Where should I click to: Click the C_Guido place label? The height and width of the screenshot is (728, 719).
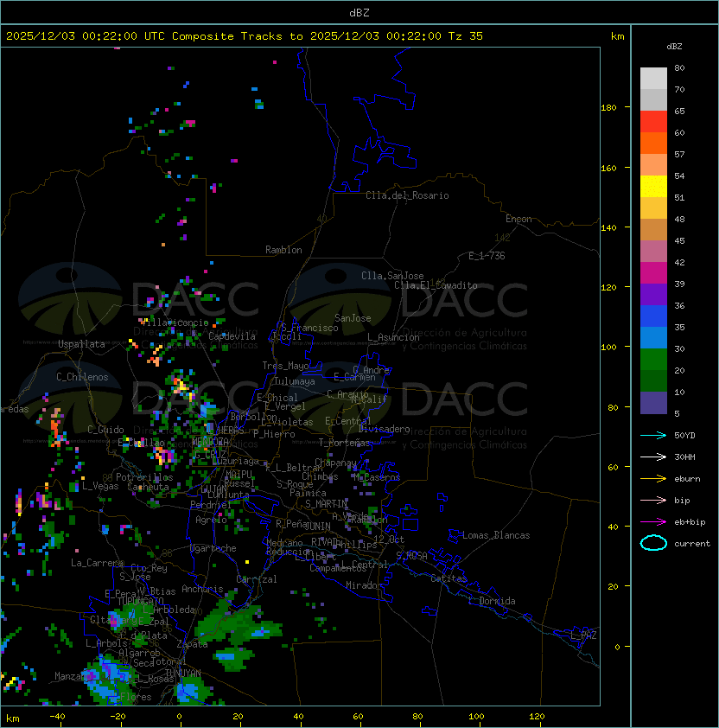click(105, 430)
